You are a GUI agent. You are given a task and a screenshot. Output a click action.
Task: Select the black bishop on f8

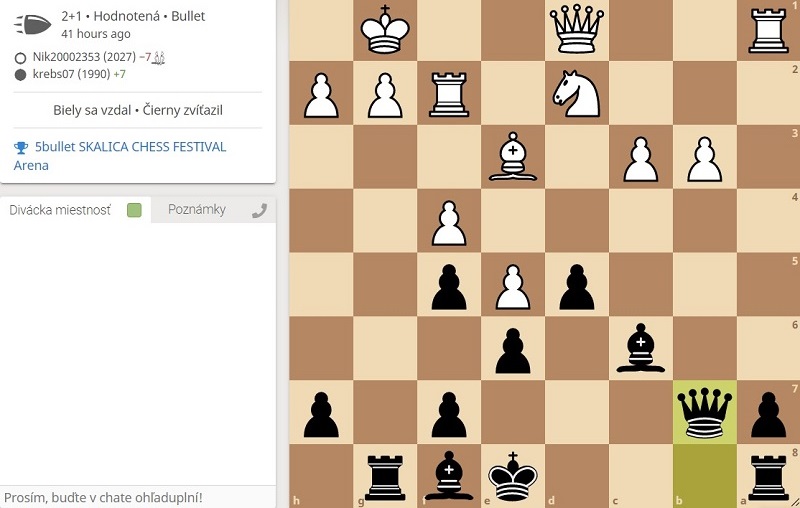[x=449, y=476]
